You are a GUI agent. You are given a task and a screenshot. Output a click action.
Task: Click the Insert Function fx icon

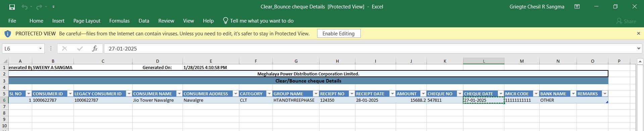[95, 48]
